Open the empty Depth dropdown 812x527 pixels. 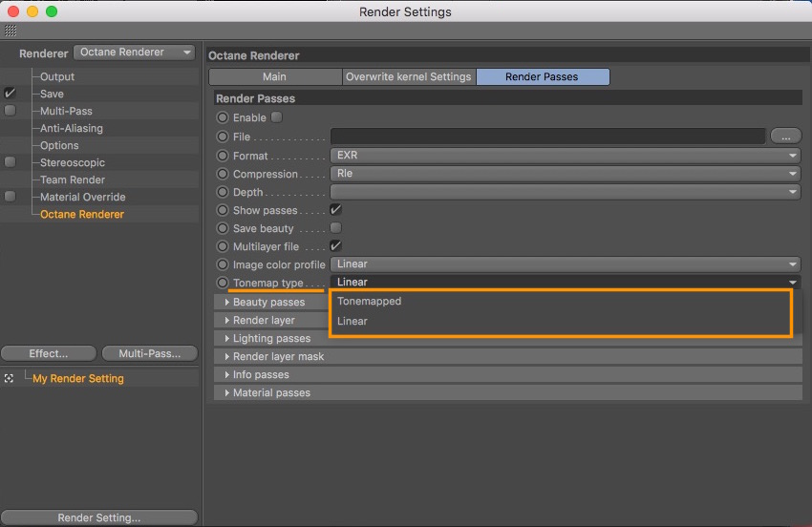pos(566,192)
